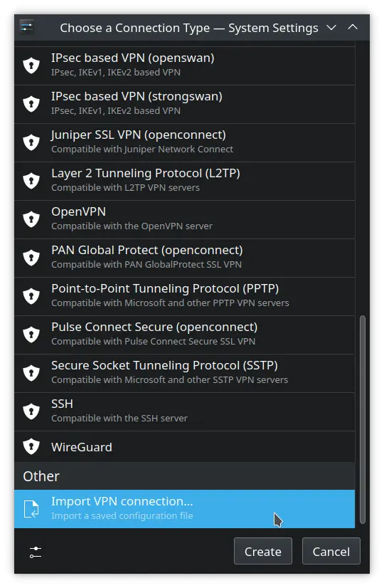The image size is (384, 588).
Task: Expand the title bar down chevron
Action: coord(331,27)
